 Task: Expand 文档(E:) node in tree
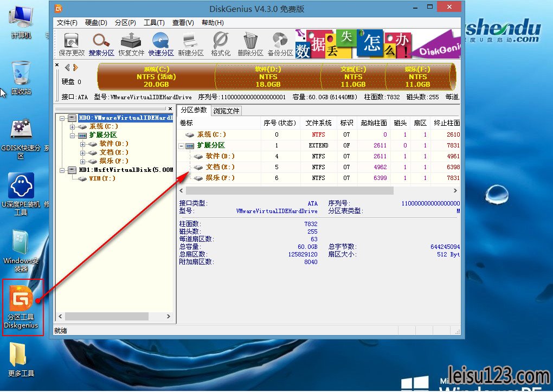tap(82, 153)
